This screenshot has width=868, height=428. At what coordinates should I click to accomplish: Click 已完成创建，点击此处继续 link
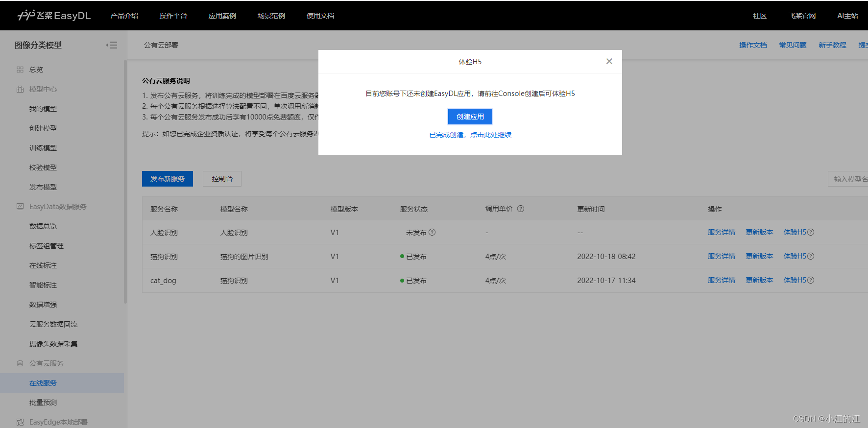[x=470, y=135]
